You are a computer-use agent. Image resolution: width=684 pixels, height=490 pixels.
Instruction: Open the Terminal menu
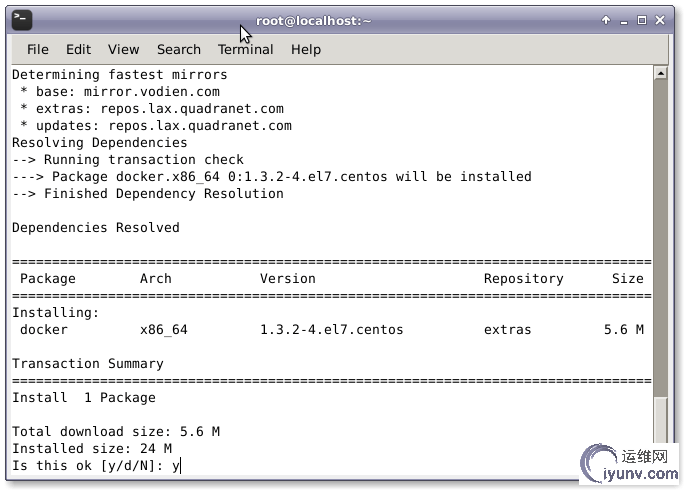tap(246, 49)
